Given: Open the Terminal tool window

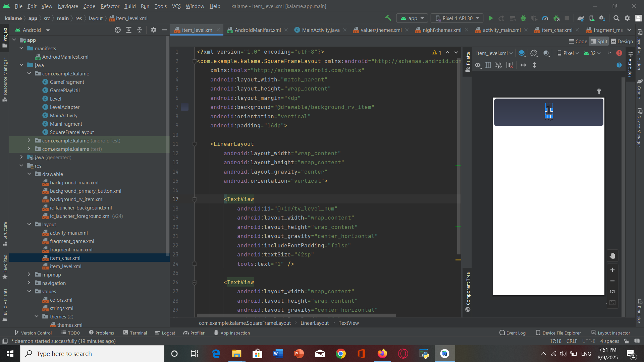Looking at the screenshot, I should pos(135,333).
